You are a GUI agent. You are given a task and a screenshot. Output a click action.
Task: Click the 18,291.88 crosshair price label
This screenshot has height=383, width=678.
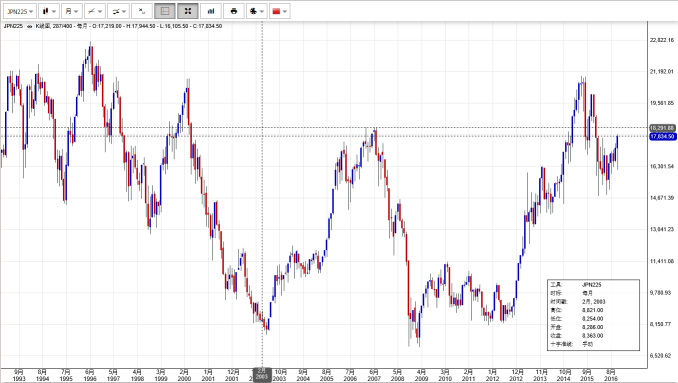[662, 128]
